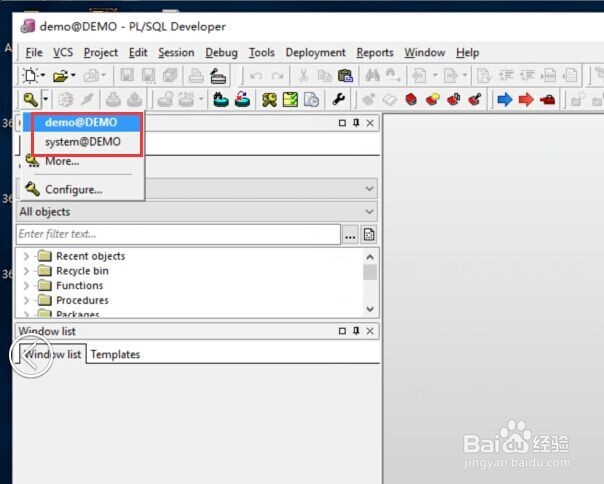Expand the Recycle bin folder
This screenshot has height=484, width=604.
coord(26,271)
